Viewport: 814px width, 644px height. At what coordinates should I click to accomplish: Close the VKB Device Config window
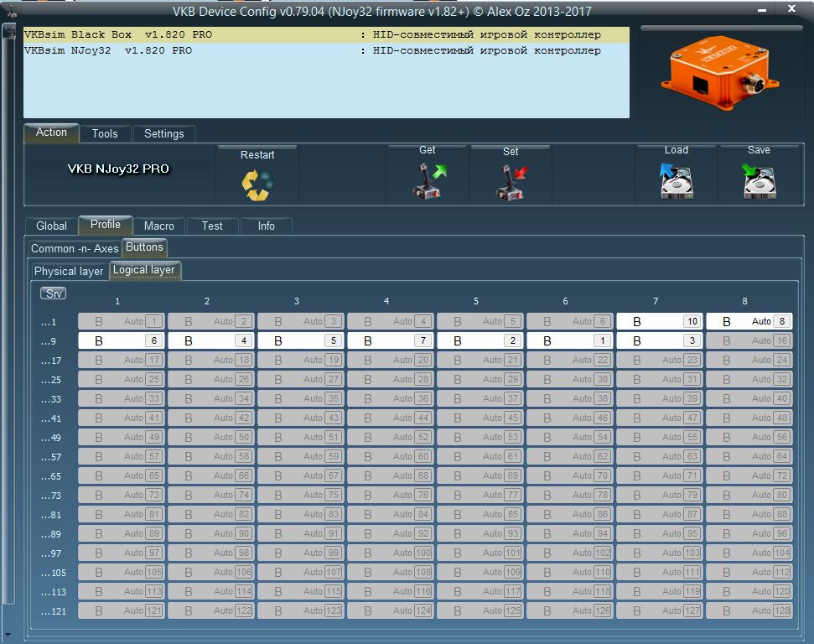(791, 9)
